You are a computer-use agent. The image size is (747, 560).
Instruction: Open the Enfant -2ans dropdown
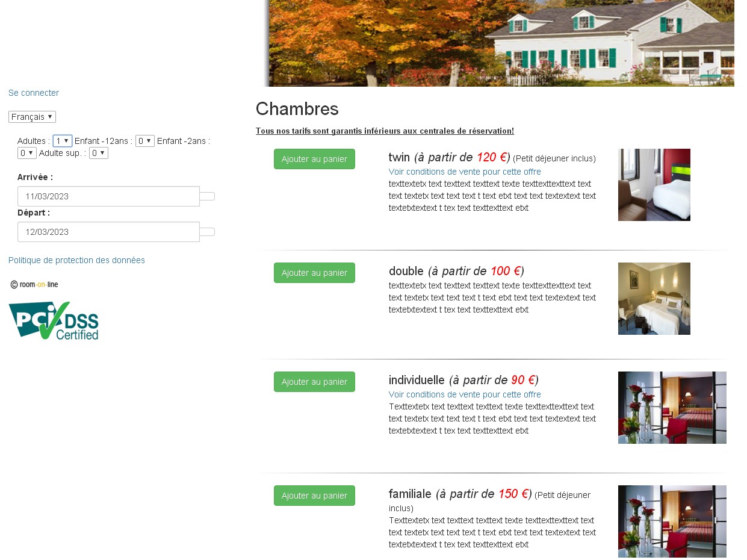[27, 153]
